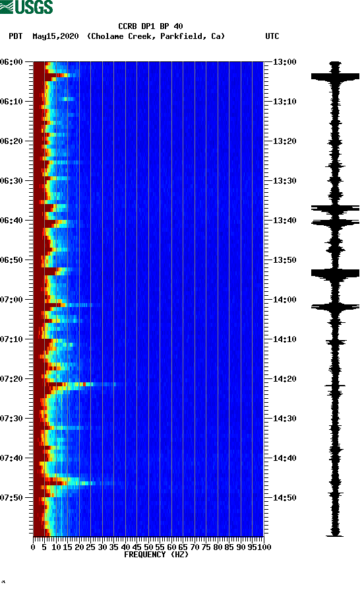Click the seismogram spike near 13:53 UTC
The height and width of the screenshot is (589, 364).
[x=335, y=273]
